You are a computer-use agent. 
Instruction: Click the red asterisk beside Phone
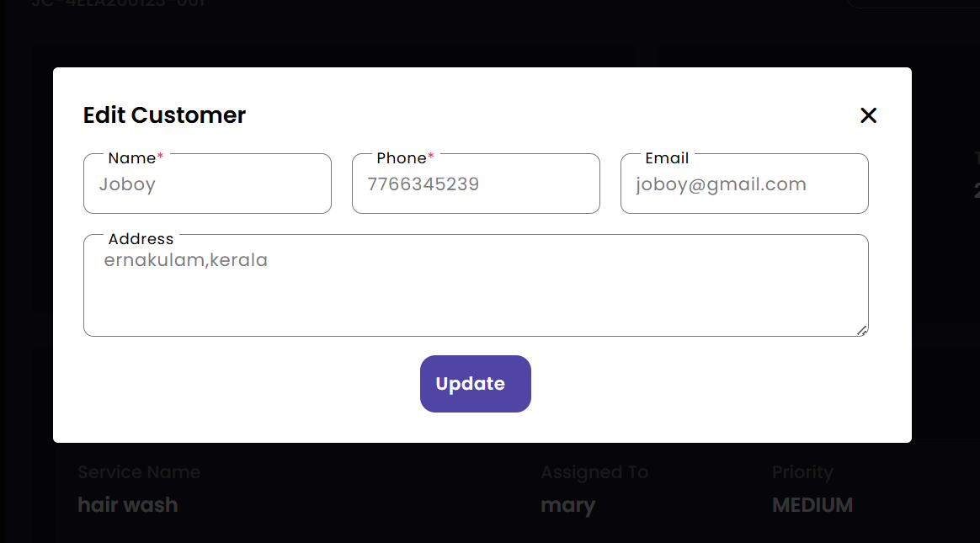click(x=431, y=158)
